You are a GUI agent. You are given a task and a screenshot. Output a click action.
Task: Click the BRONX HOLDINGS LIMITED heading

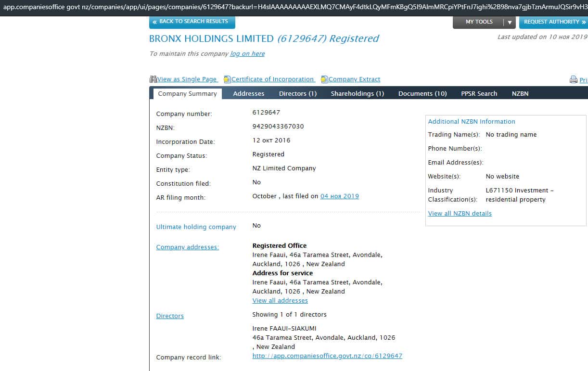211,38
